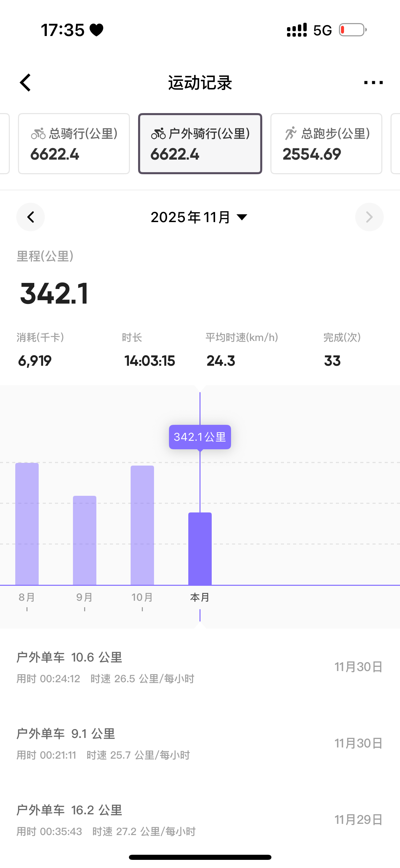Tap the 平均时速 24.3 stat
The width and height of the screenshot is (400, 868).
point(242,350)
